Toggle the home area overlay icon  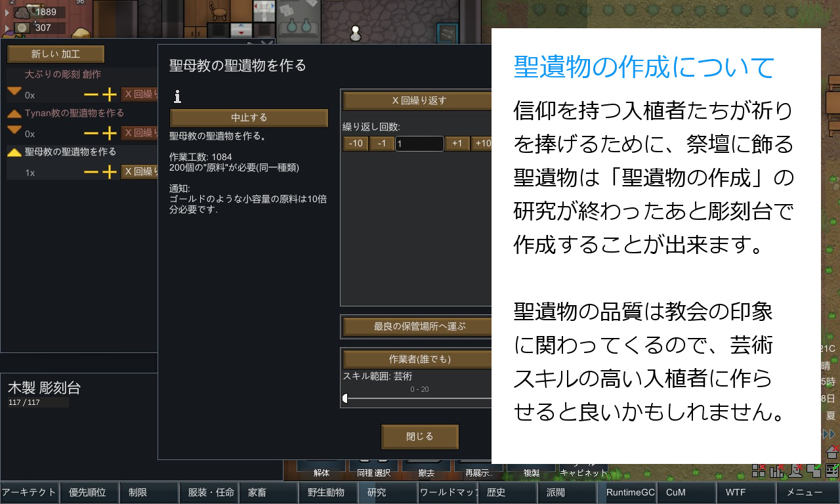(814, 471)
